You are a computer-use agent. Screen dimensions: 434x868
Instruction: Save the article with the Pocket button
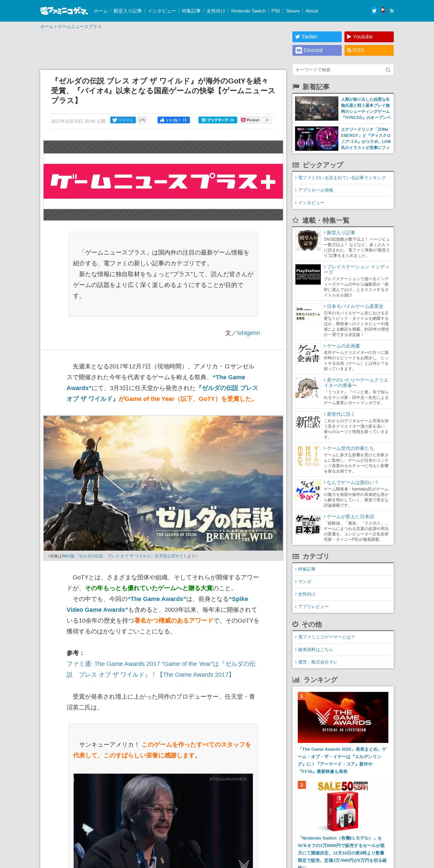250,120
